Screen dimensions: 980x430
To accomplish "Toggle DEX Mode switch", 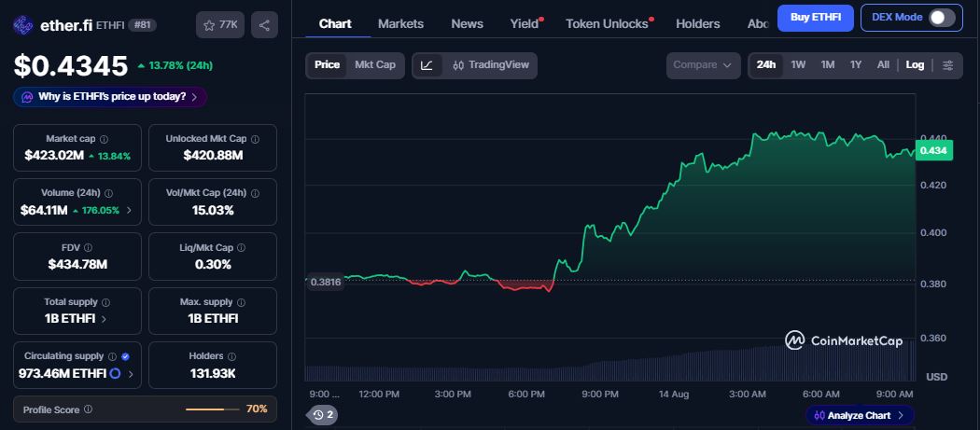I will point(942,18).
